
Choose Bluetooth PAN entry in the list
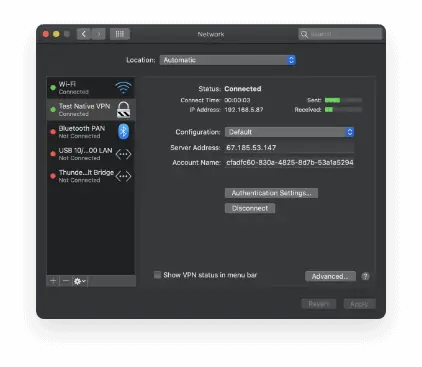pos(91,132)
